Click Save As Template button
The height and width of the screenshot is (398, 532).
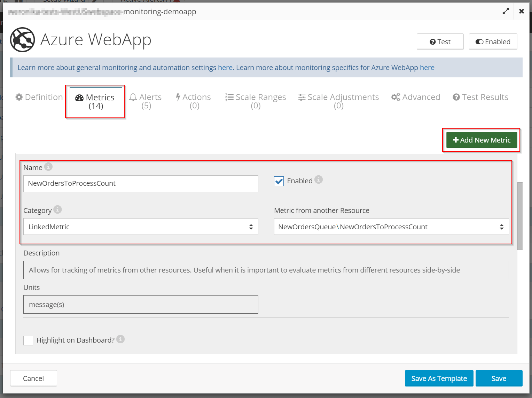click(439, 378)
